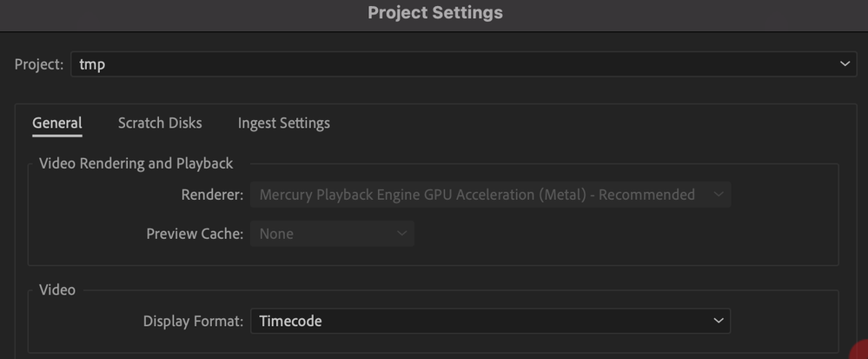
Task: Open the Ingest Settings tab
Action: coord(283,123)
